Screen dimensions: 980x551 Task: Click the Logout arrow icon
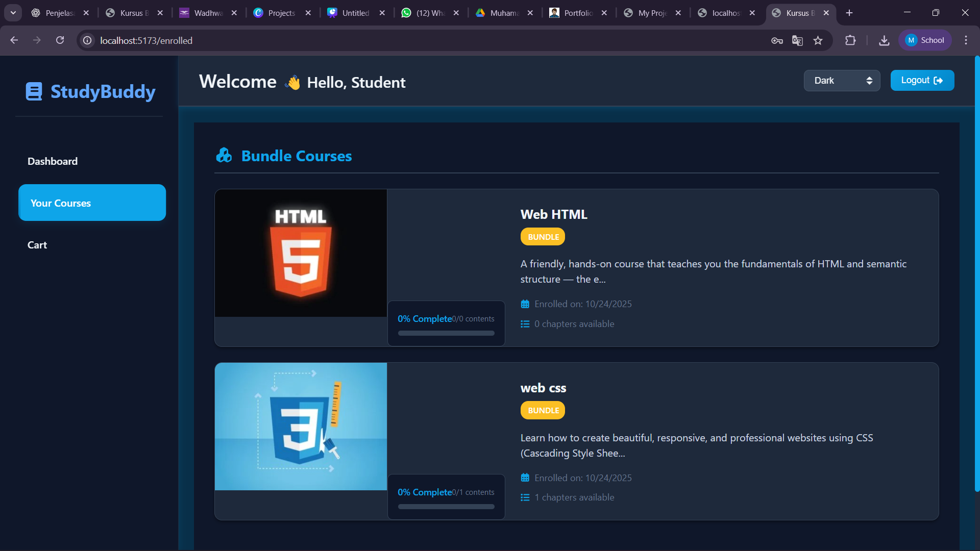coord(939,80)
